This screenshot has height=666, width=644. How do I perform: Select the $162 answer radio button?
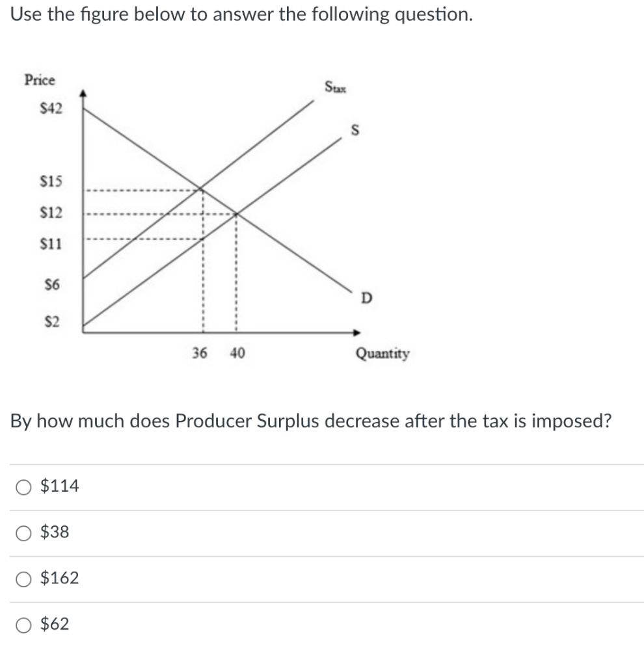click(24, 578)
